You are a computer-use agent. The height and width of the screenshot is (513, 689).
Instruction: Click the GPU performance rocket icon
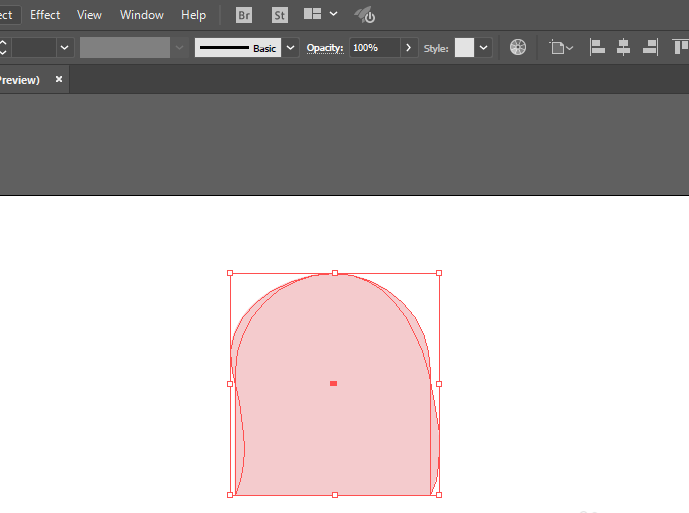365,15
